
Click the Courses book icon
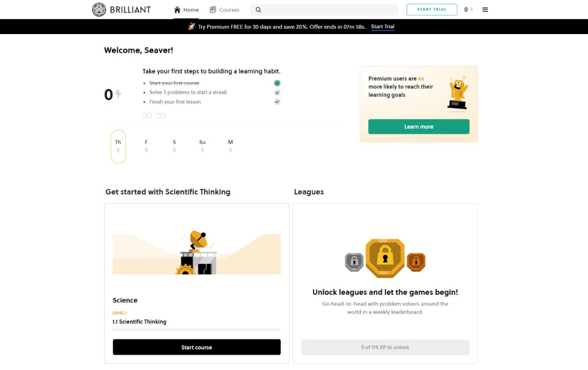coord(213,10)
